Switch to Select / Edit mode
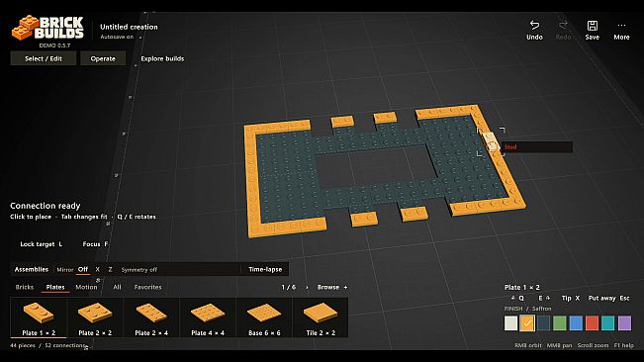The width and height of the screenshot is (644, 362). point(44,58)
